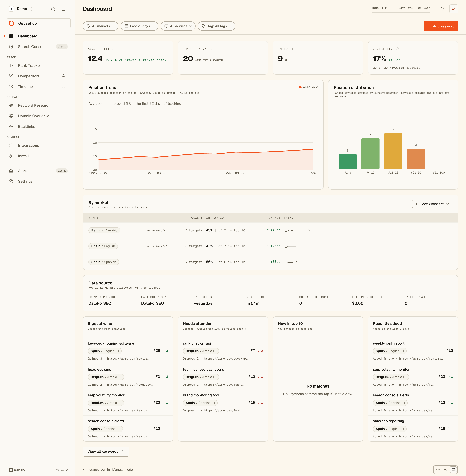Collapse sidebar with the panel icon

tap(63, 9)
